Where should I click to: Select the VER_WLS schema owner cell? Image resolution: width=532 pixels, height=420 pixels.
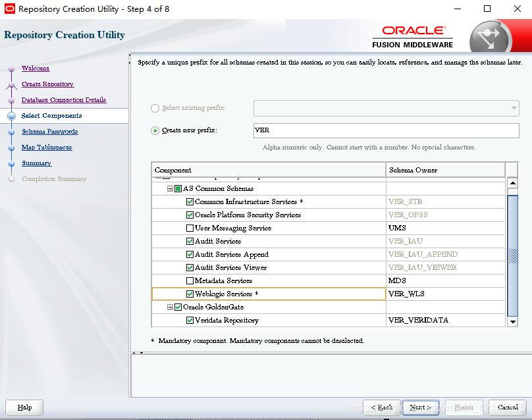coord(446,294)
